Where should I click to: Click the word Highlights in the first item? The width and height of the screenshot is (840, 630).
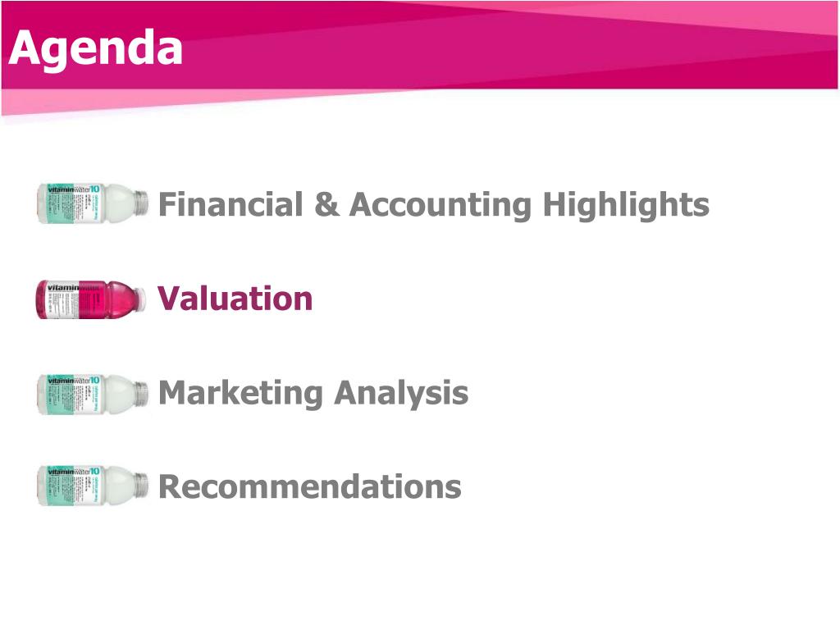pos(626,205)
